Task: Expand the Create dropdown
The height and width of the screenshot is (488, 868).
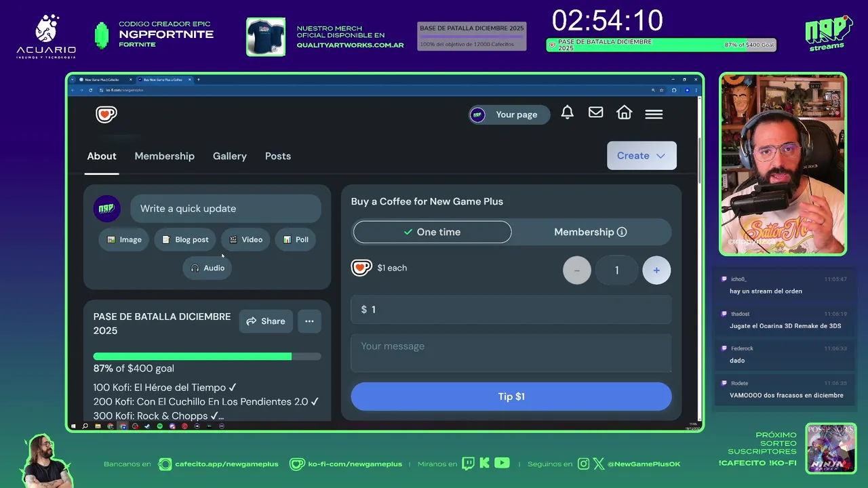Action: click(642, 155)
